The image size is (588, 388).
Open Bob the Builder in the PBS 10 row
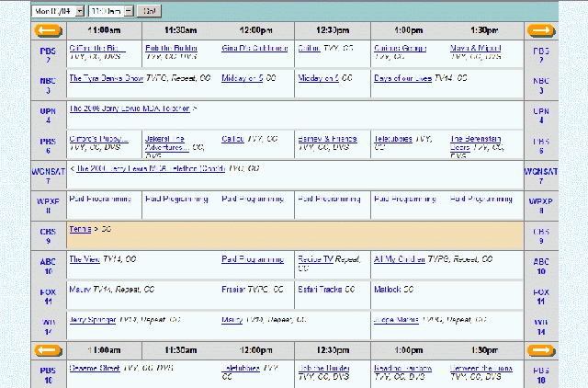click(323, 368)
